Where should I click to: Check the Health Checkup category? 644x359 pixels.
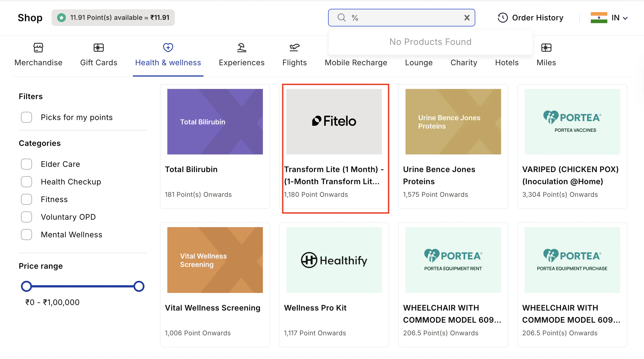[26, 182]
